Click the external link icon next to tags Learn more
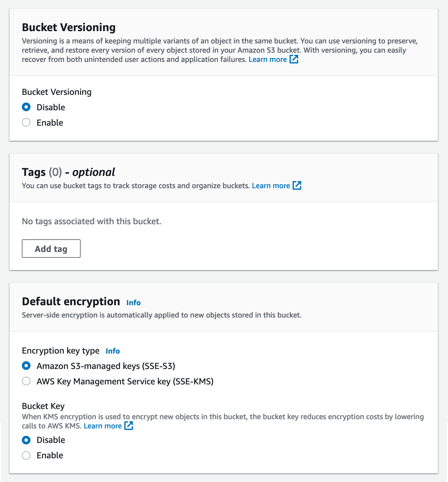The height and width of the screenshot is (482, 448). point(297,185)
